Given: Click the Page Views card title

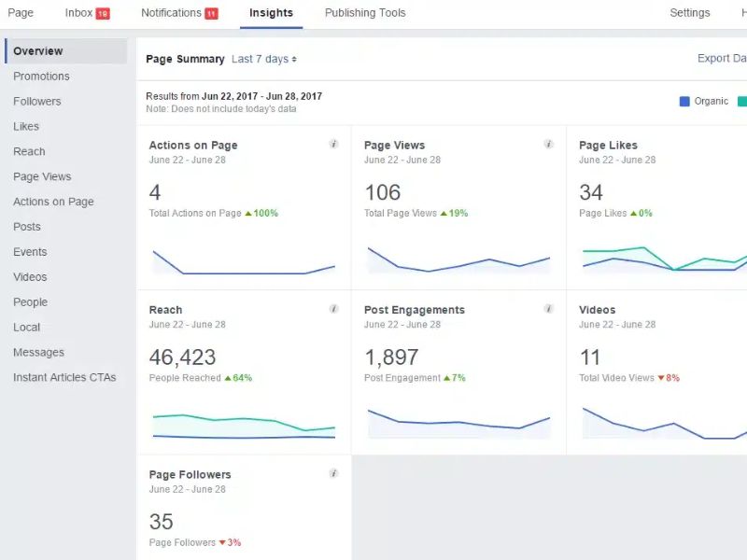Looking at the screenshot, I should tap(394, 146).
